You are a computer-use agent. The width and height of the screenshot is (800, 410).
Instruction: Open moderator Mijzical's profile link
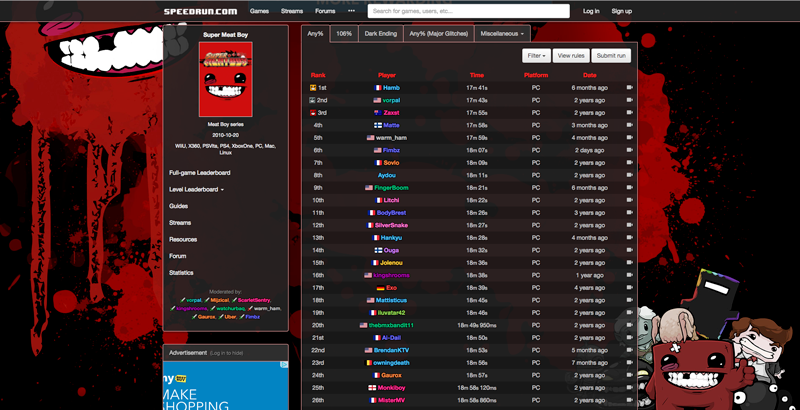click(x=220, y=300)
